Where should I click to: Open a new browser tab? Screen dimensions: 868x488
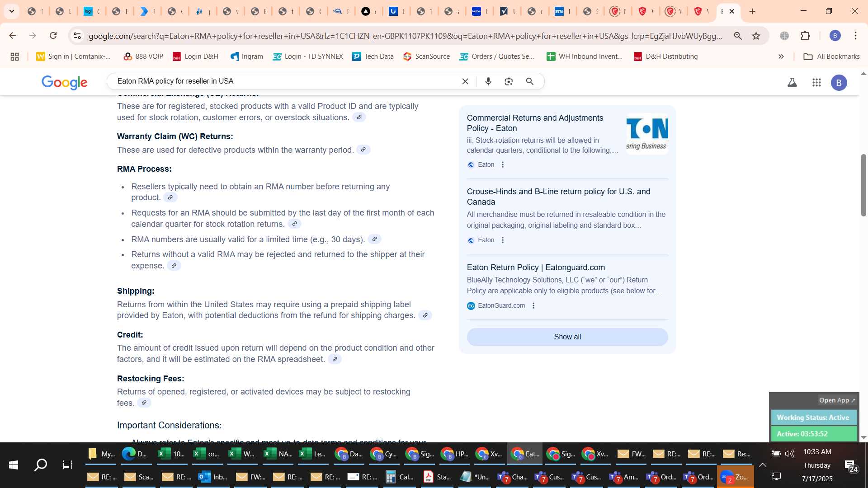coord(752,11)
